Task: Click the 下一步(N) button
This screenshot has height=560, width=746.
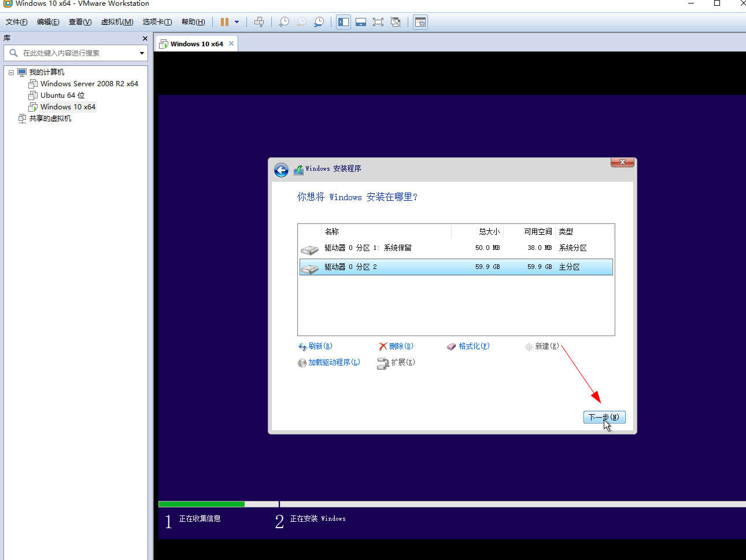Action: point(604,417)
